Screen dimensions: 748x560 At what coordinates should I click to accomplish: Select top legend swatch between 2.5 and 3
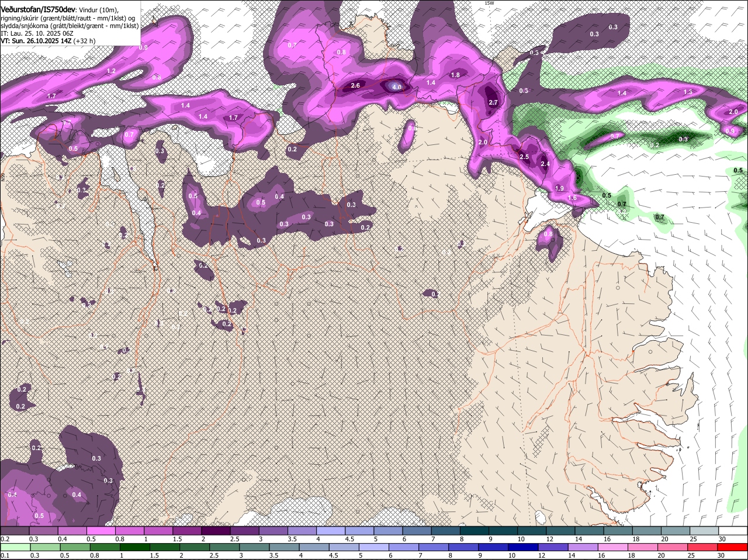pyautogui.click(x=244, y=531)
